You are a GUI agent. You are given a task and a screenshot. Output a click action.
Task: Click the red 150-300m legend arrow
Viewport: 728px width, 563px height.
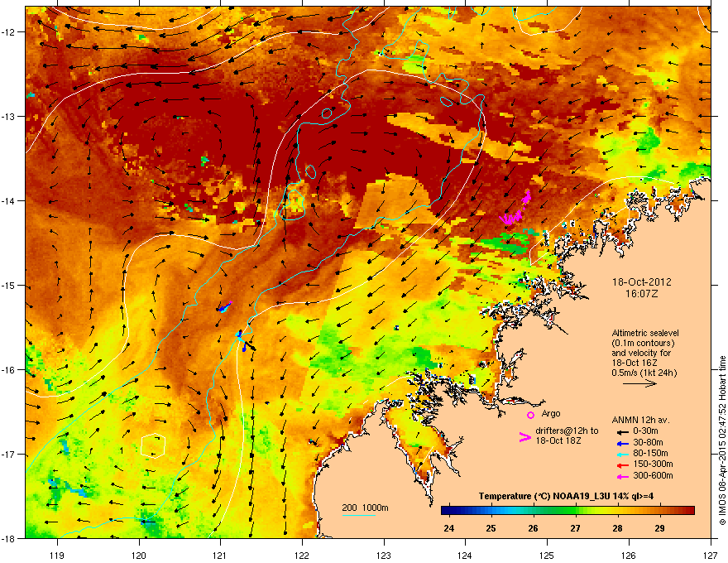point(622,465)
